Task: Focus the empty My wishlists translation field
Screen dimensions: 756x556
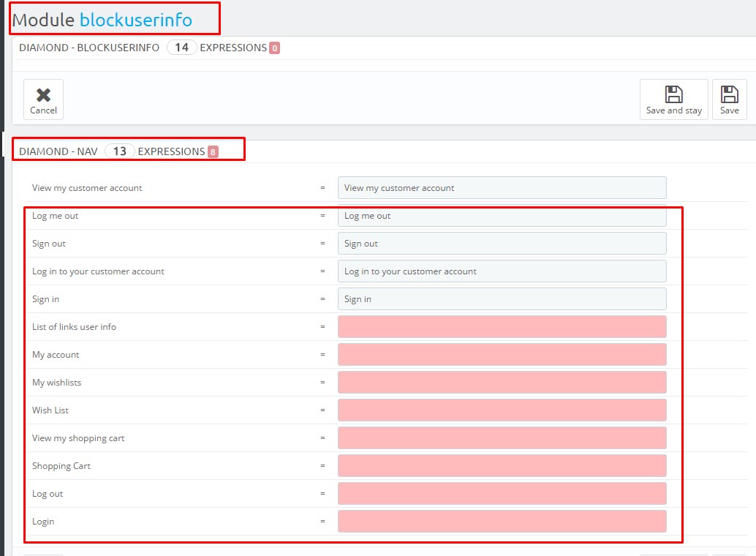Action: 502,382
